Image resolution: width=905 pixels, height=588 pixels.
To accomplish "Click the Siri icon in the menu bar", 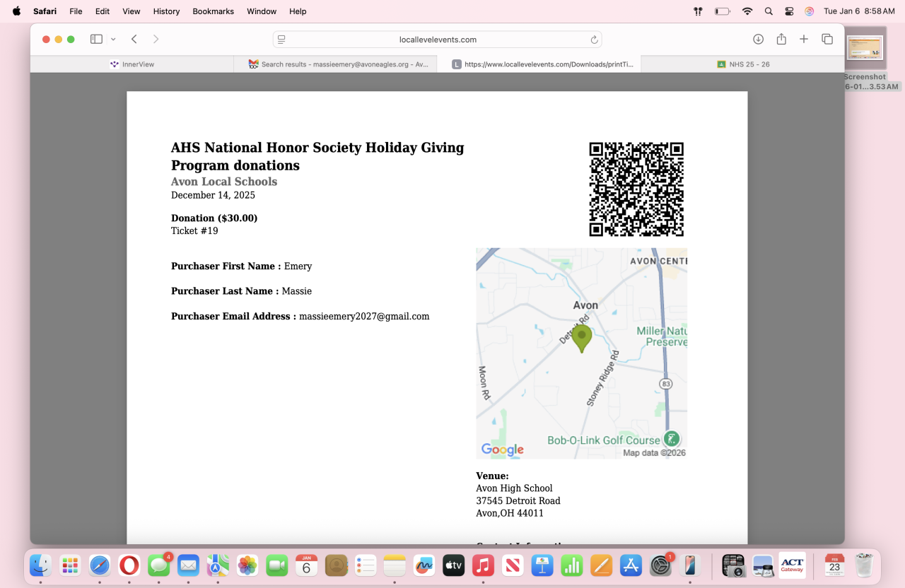I will (810, 11).
